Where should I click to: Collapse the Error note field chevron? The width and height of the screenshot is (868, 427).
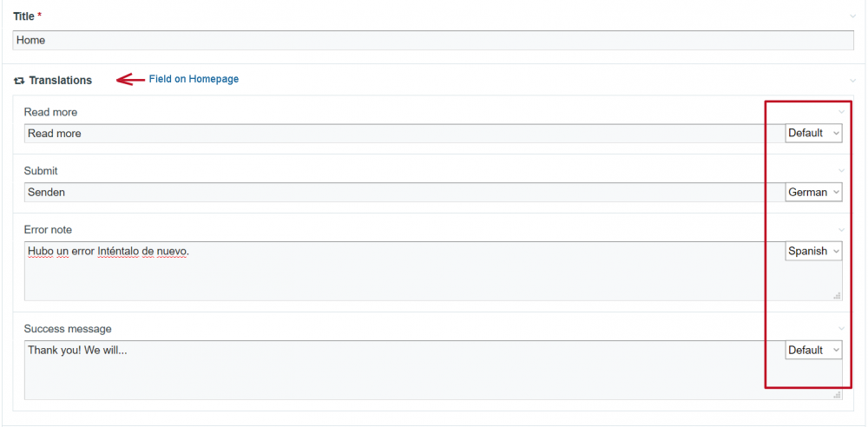[x=841, y=230]
